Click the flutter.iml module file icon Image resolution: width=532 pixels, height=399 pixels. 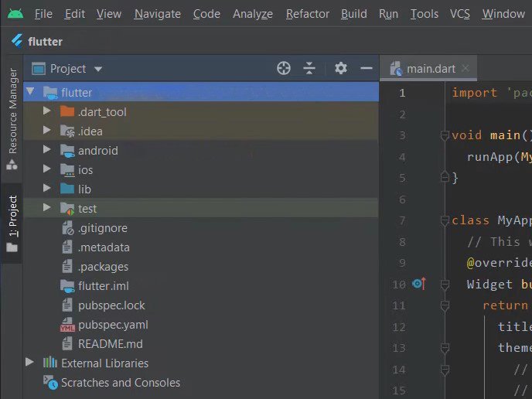[67, 286]
